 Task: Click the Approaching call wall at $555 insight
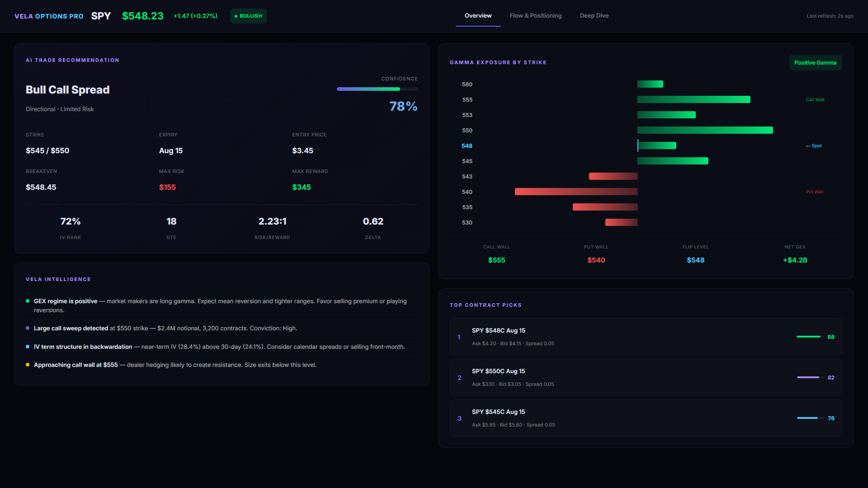point(222,365)
